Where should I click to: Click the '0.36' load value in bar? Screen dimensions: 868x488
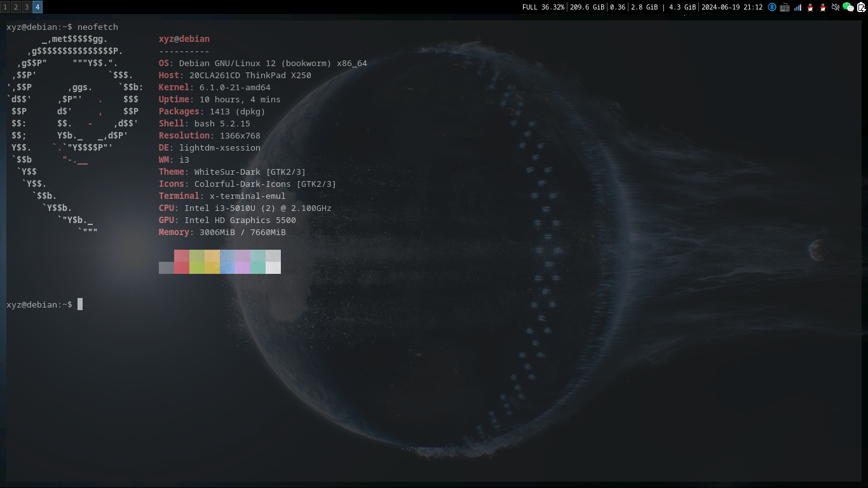618,7
